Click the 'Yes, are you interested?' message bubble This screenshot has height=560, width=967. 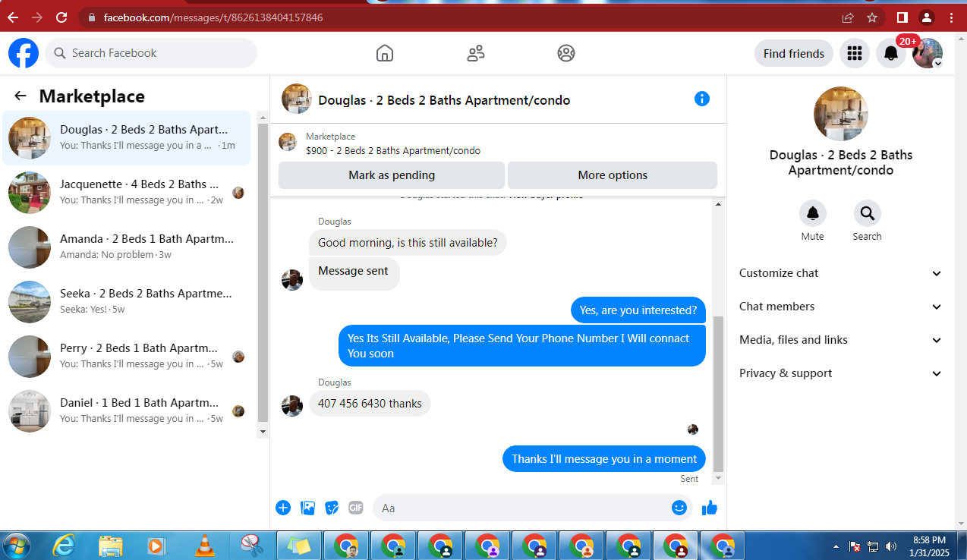(x=638, y=310)
